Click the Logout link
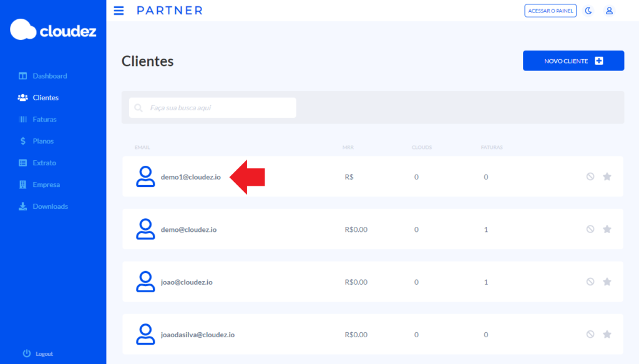 click(x=44, y=353)
